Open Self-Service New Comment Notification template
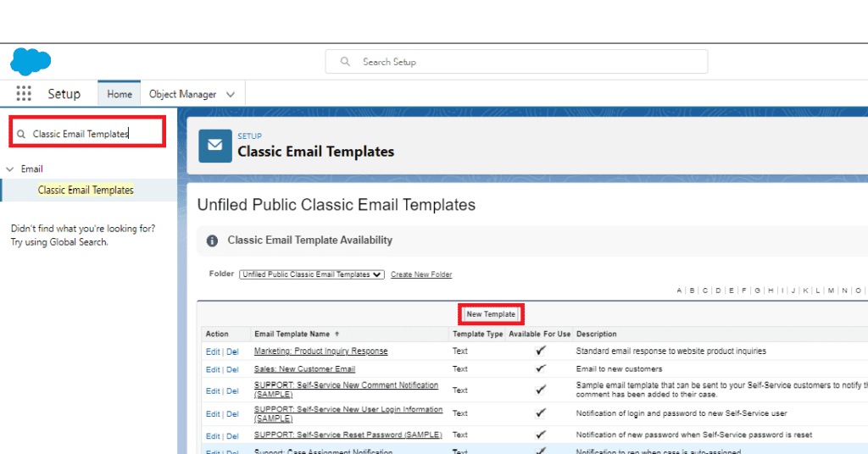868x454 pixels. point(346,390)
